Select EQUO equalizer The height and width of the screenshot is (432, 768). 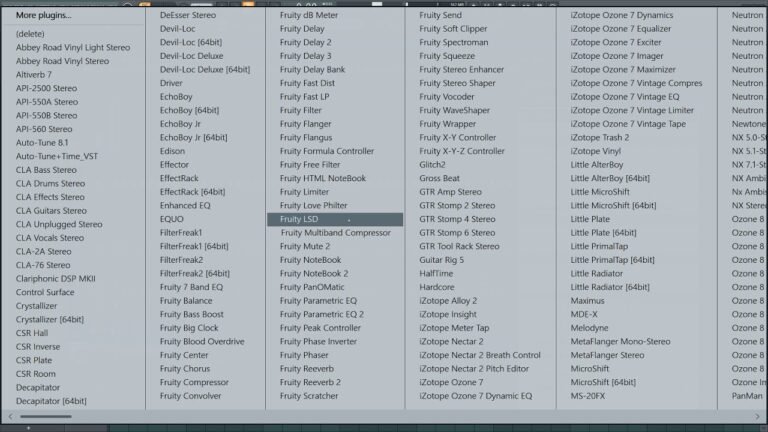(x=171, y=219)
